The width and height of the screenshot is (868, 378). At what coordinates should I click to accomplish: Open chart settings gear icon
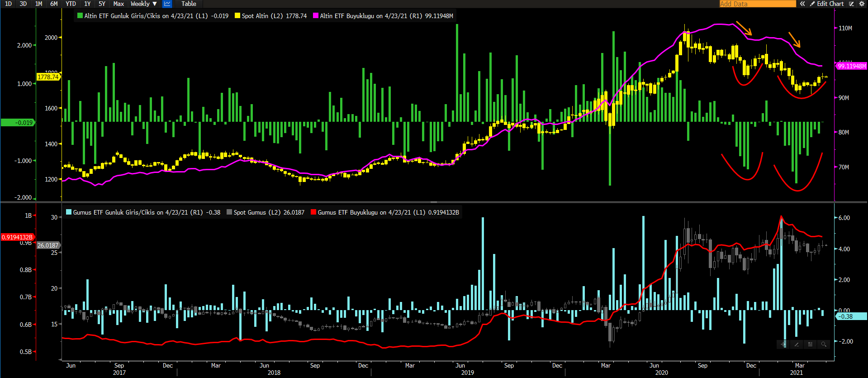pyautogui.click(x=862, y=4)
